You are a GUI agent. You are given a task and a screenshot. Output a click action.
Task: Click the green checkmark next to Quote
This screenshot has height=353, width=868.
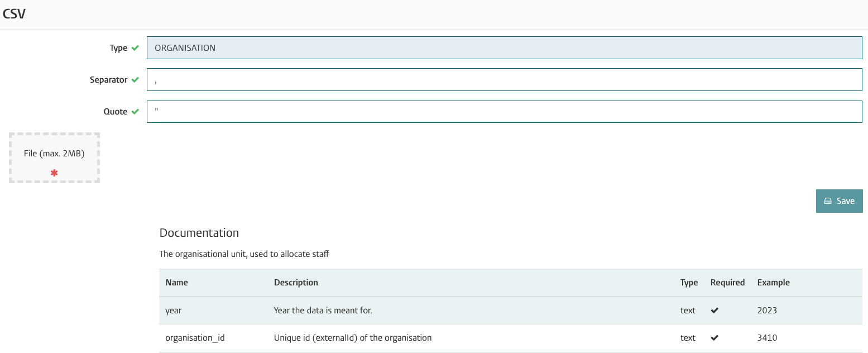point(135,112)
